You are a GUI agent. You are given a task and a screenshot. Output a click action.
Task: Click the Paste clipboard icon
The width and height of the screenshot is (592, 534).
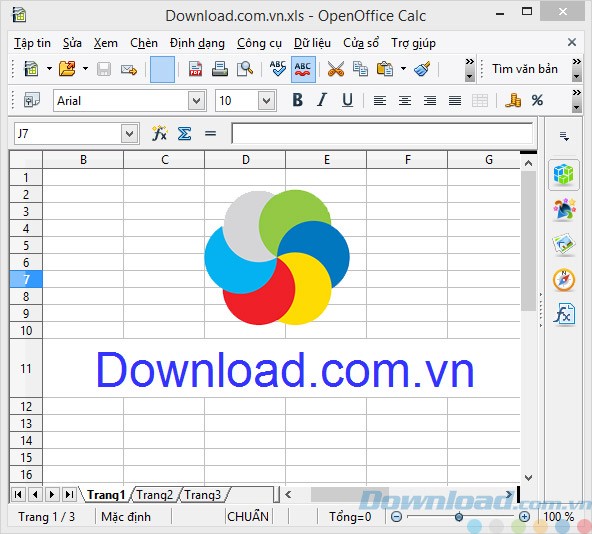point(385,69)
